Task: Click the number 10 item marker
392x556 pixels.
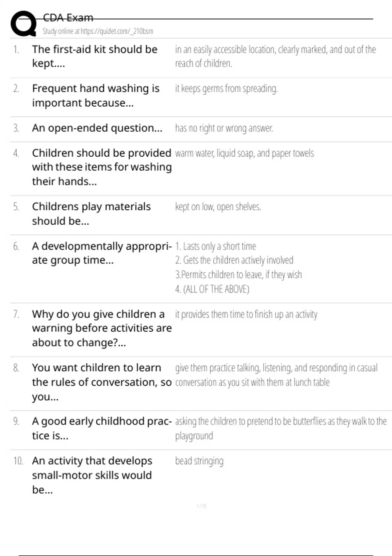Action: 18,461
